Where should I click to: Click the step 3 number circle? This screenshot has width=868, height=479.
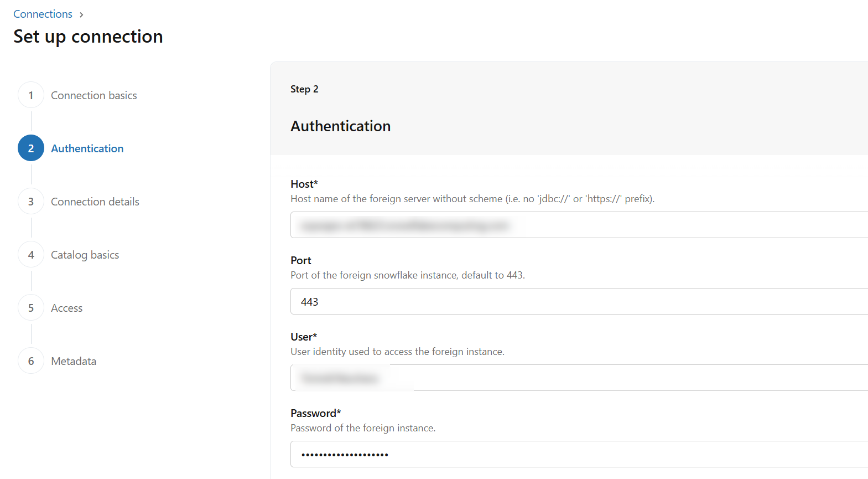pos(31,202)
